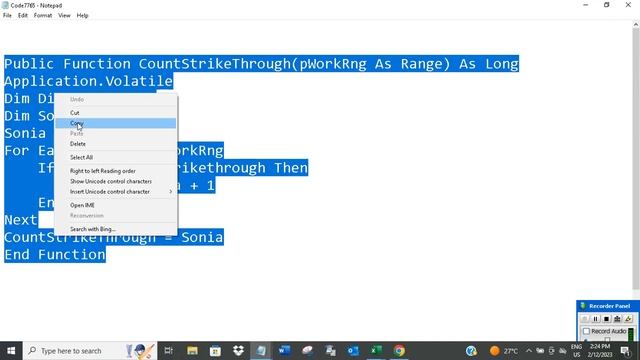
Task: Select Search with Bing option
Action: tap(116, 229)
